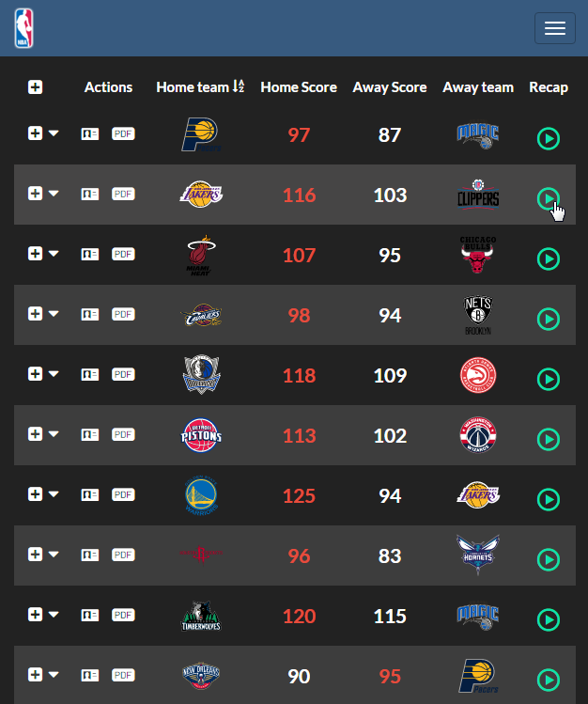This screenshot has height=704, width=588.
Task: Open the hamburger navigation menu
Action: pos(554,28)
